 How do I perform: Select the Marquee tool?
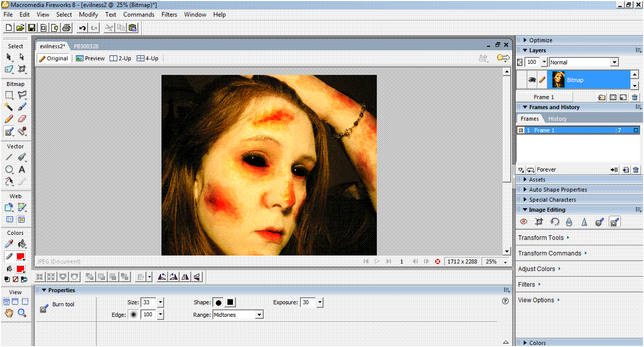(9, 95)
